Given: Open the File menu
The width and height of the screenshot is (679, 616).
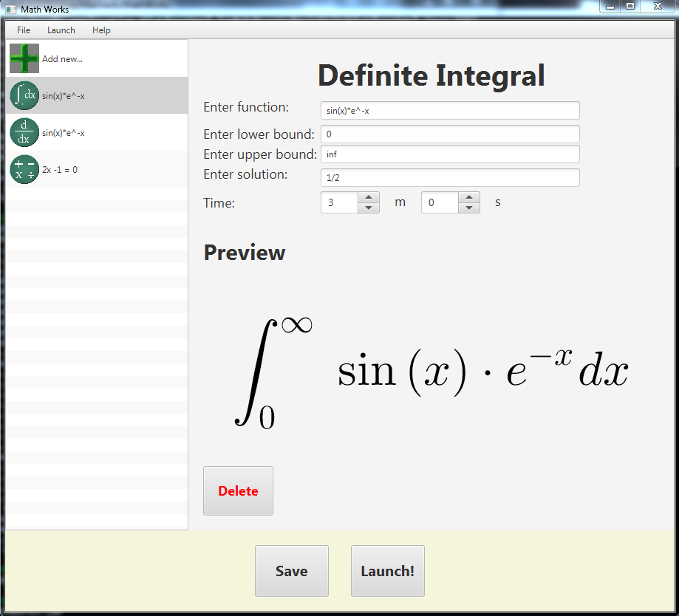Looking at the screenshot, I should [x=24, y=30].
